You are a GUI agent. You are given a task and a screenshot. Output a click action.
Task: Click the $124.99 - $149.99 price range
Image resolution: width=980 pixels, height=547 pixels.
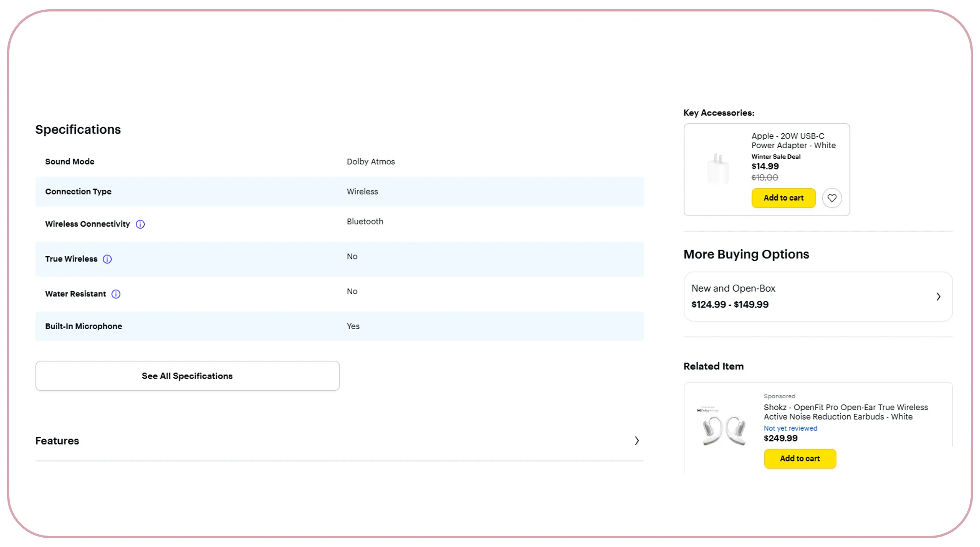pyautogui.click(x=730, y=304)
